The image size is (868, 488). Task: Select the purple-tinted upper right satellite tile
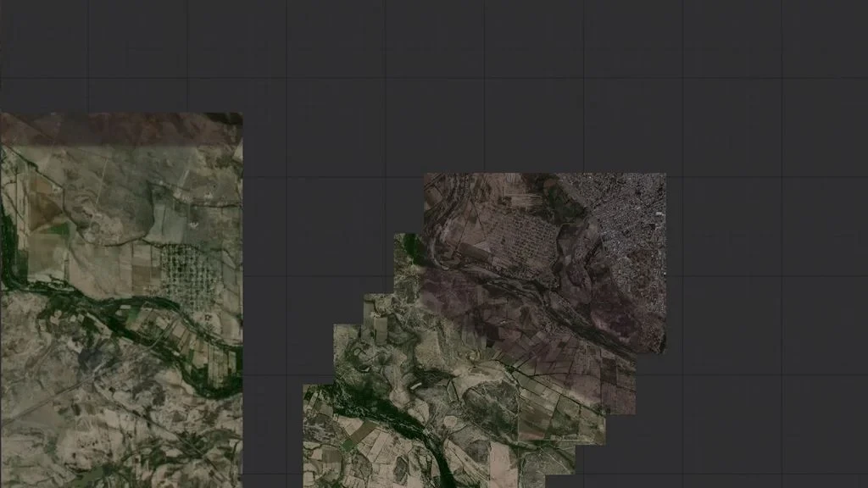545,263
